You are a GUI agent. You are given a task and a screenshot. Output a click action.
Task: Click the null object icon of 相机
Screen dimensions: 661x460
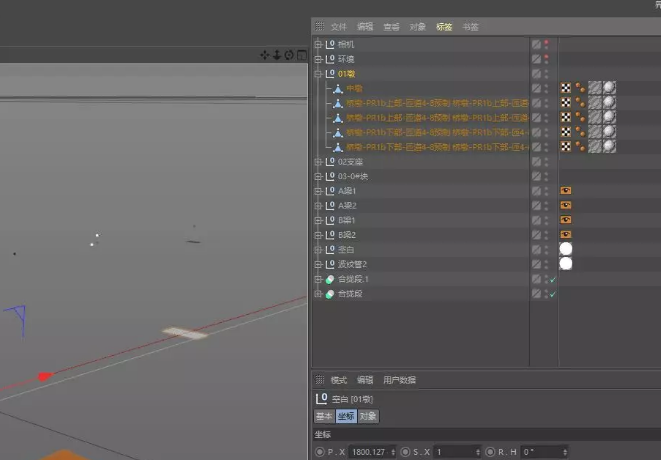point(330,44)
